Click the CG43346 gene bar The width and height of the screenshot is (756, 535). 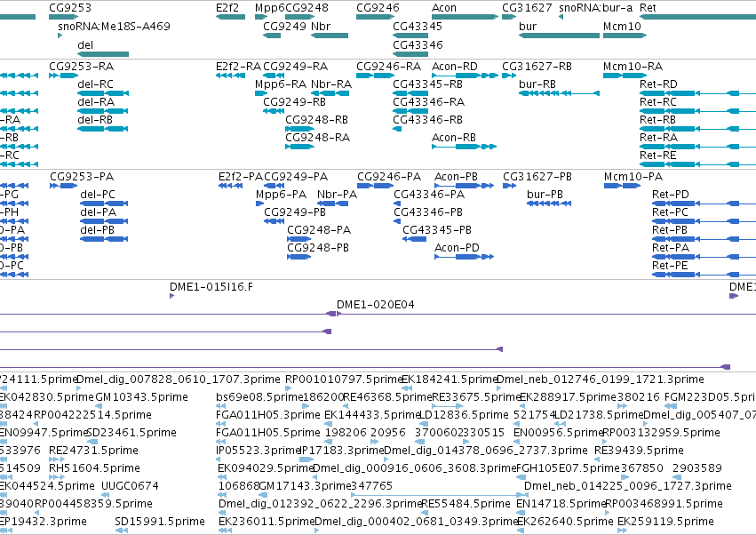click(410, 54)
